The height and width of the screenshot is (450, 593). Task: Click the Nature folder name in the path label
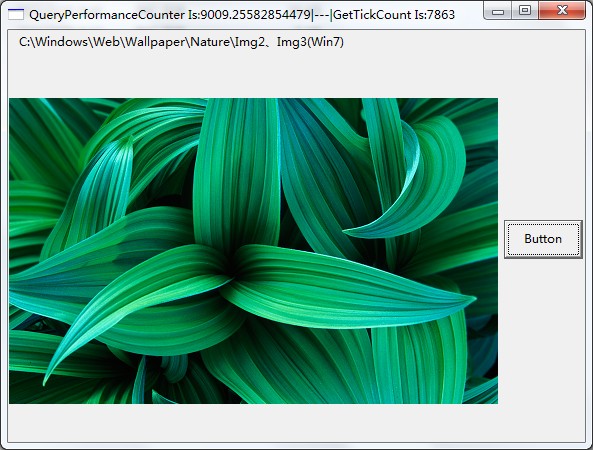[210, 42]
